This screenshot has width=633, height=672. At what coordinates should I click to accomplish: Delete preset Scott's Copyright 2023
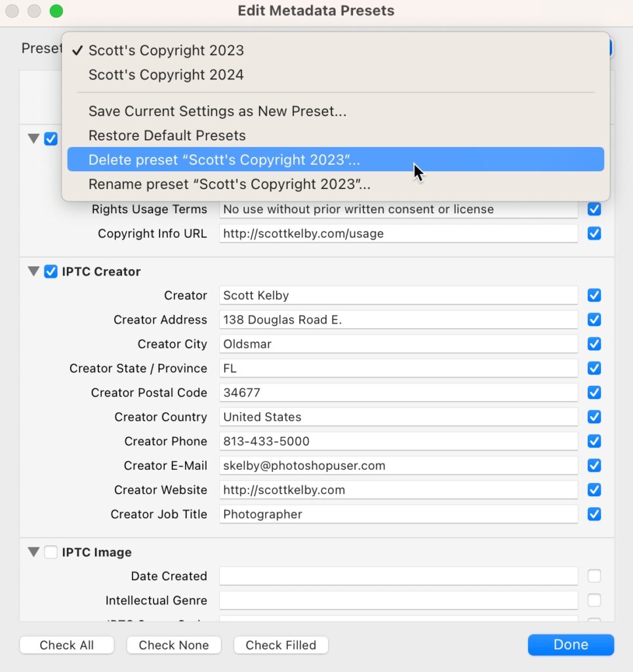click(x=335, y=159)
